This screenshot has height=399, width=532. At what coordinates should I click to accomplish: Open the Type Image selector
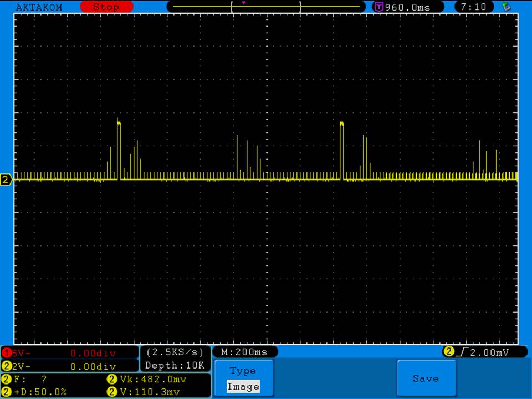(243, 379)
